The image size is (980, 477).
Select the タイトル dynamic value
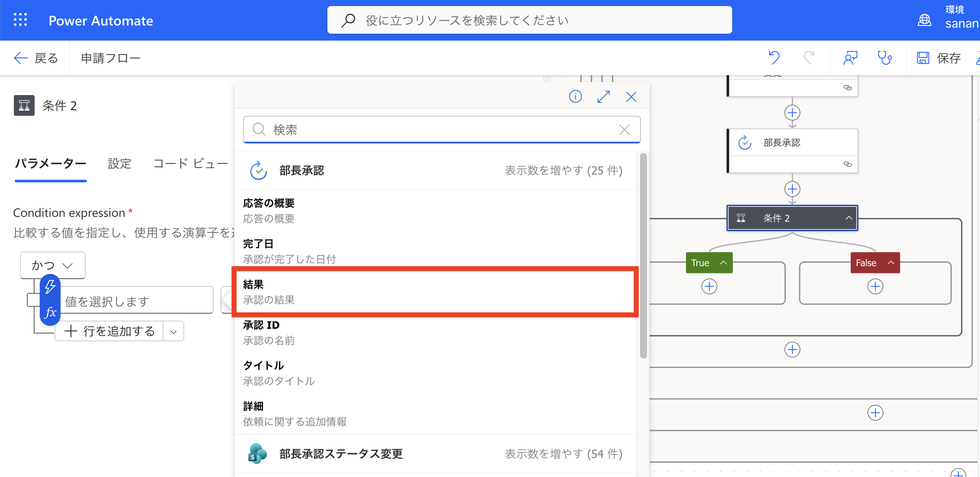pos(436,373)
